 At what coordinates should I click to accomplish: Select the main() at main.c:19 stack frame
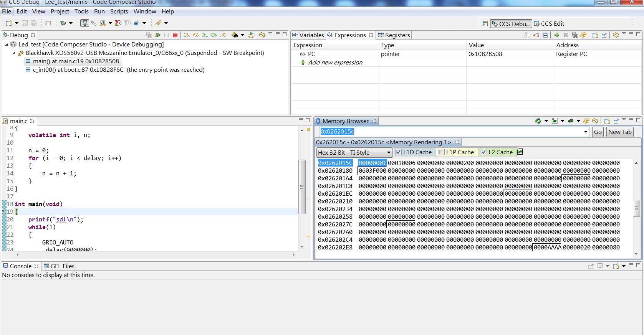pyautogui.click(x=73, y=61)
